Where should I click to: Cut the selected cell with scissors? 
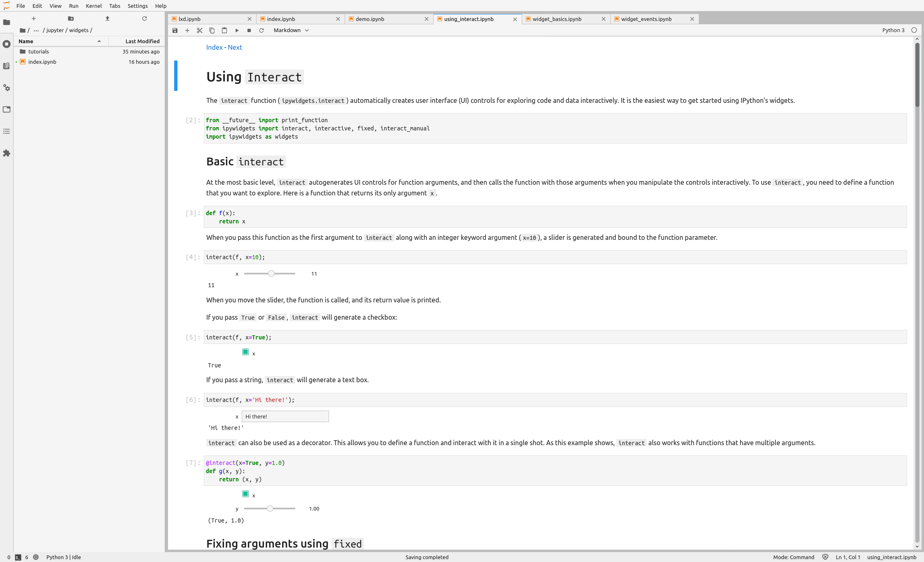[200, 30]
